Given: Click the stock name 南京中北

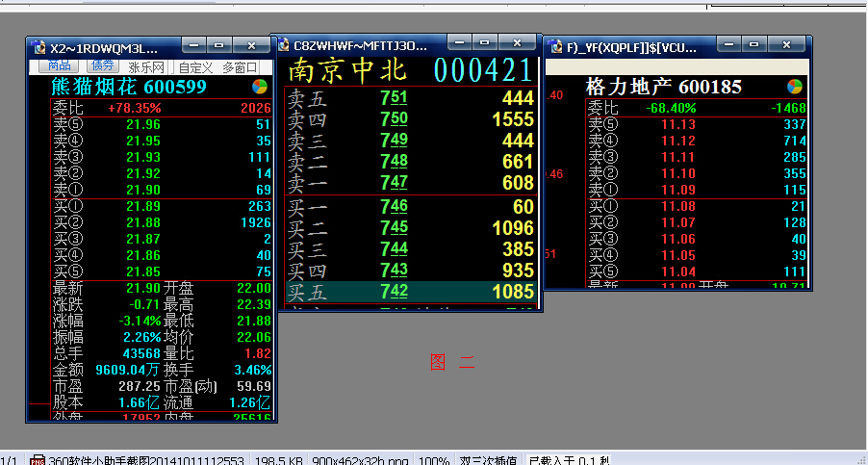Looking at the screenshot, I should click(x=347, y=70).
